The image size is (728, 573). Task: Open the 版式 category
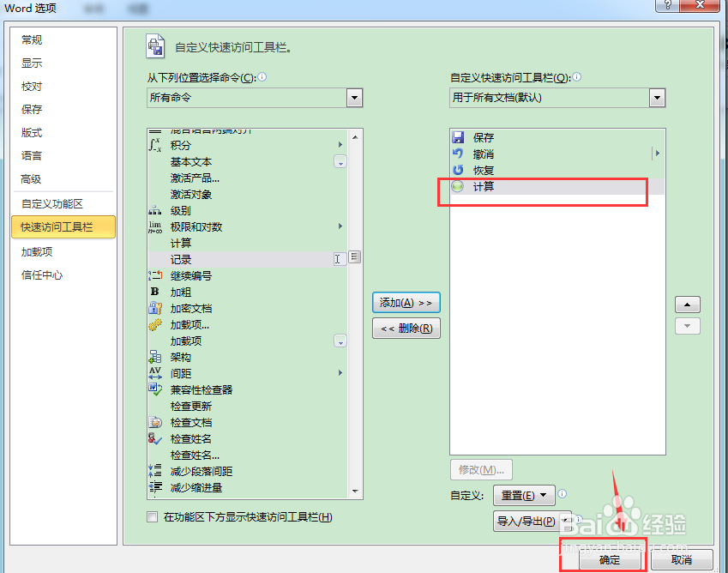[x=32, y=133]
